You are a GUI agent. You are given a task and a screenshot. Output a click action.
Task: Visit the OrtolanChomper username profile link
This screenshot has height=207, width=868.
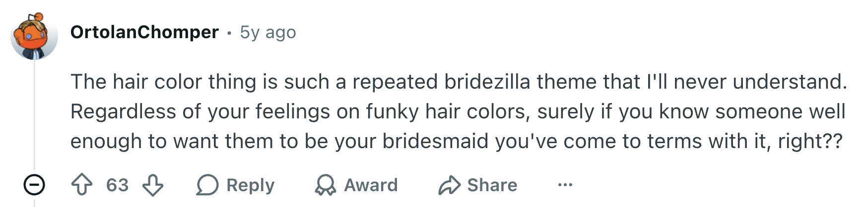click(x=144, y=32)
